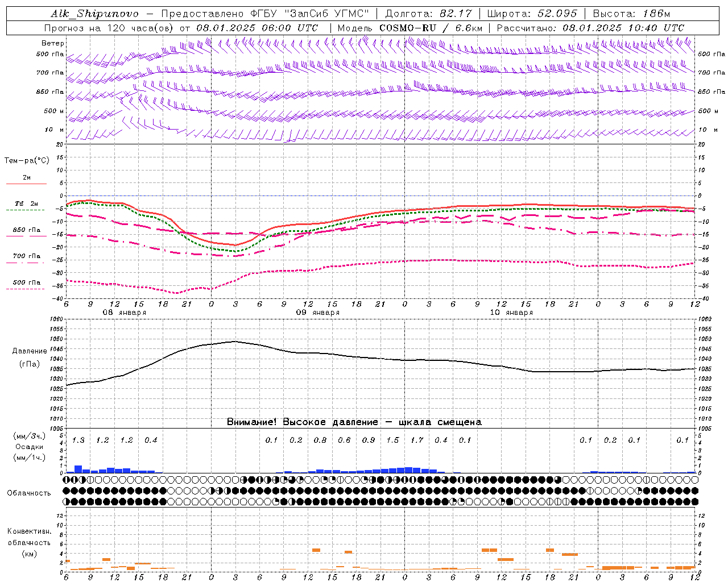Click the 'Тем-ра(°C)' temperature label
The image size is (728, 582).
coord(27,161)
